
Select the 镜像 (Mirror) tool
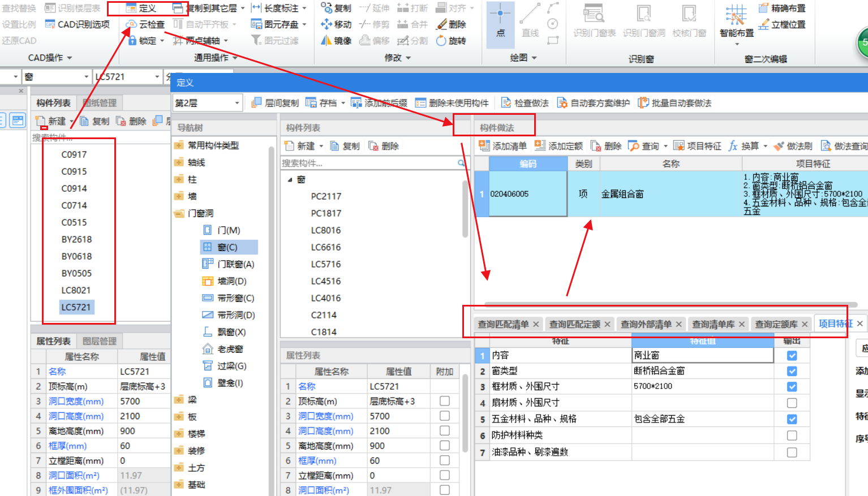[336, 40]
